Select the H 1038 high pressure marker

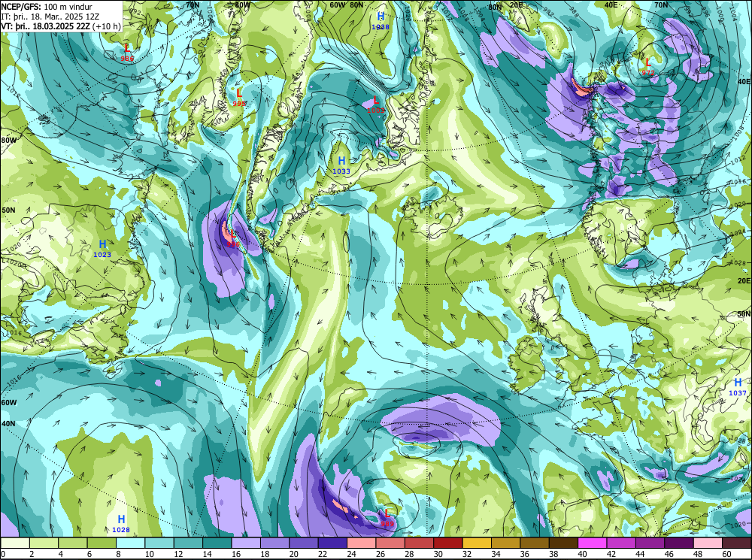tap(381, 20)
